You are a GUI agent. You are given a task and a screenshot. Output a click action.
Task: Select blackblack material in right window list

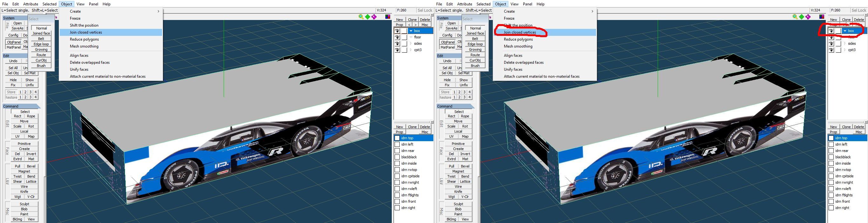click(x=843, y=157)
